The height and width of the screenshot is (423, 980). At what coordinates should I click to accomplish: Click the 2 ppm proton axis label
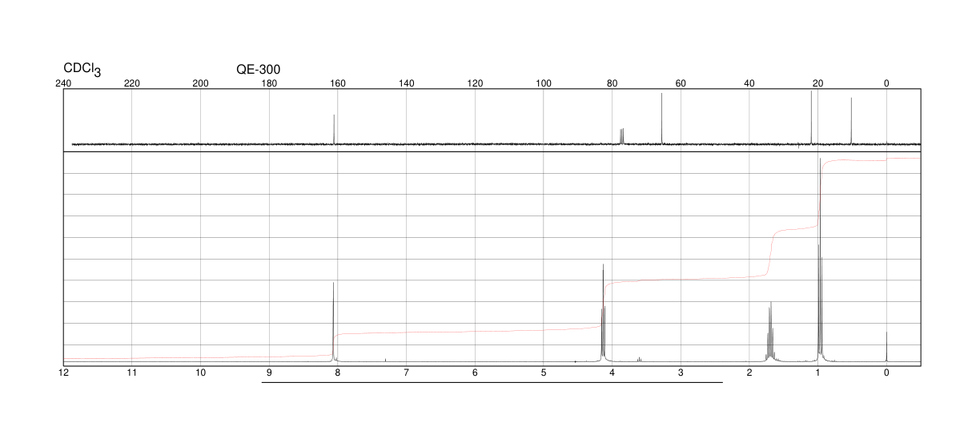click(x=749, y=373)
